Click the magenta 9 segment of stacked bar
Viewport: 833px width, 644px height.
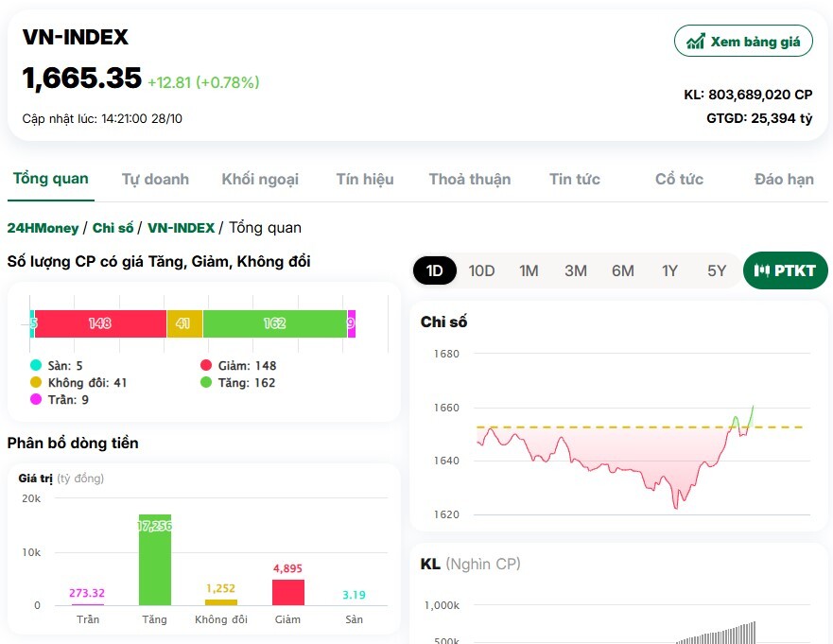click(351, 323)
